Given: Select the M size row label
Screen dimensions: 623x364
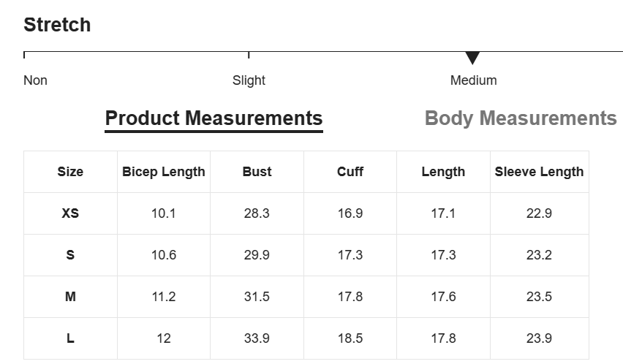Looking at the screenshot, I should click(x=70, y=297).
